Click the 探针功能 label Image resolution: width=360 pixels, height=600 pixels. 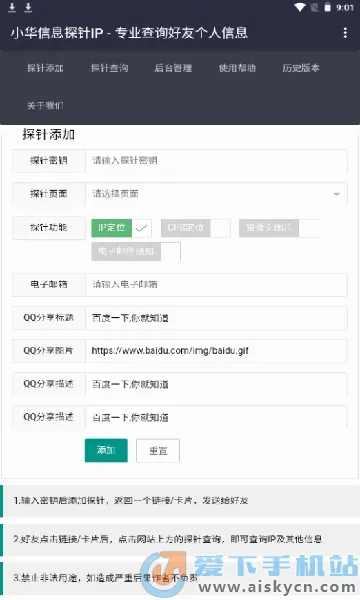click(x=49, y=228)
